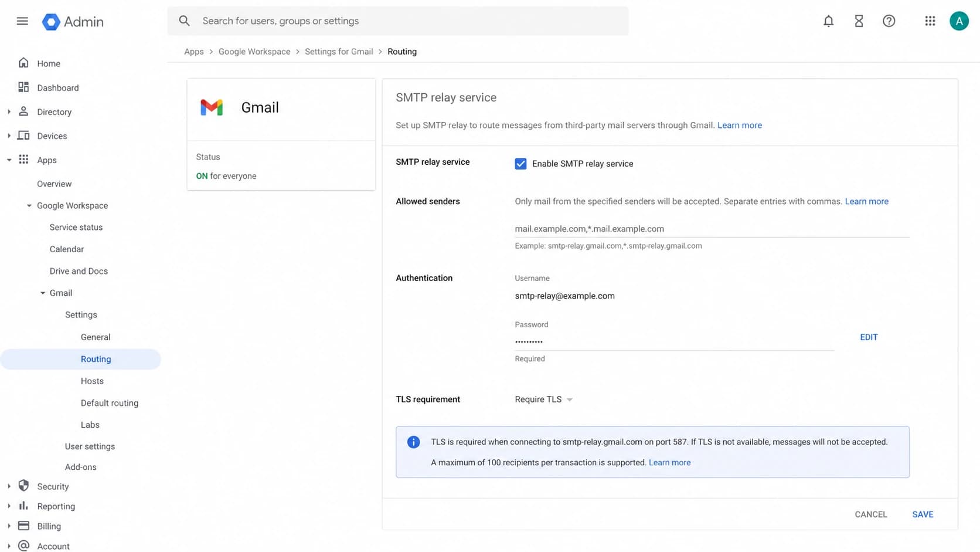Screen dimensions: 980x552
Task: Open Service status in sidebar
Action: point(76,227)
